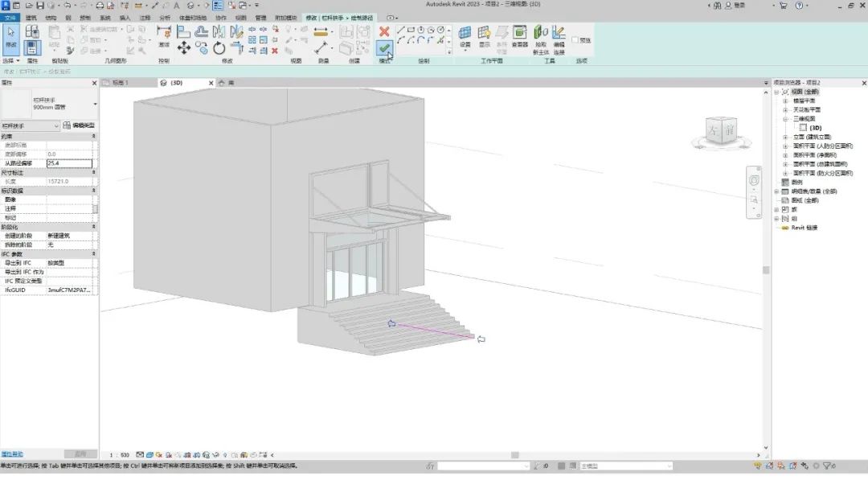868x489 pixels.
Task: Click the green checkmark Finish Edit Mode button
Action: [x=384, y=48]
